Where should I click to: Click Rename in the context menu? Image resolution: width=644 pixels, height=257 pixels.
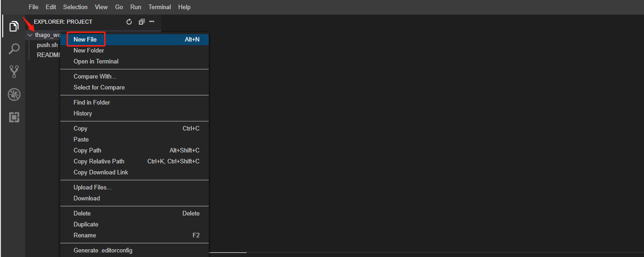tap(84, 236)
